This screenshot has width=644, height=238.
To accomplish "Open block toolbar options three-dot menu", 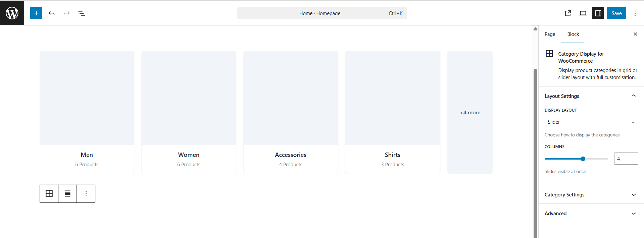I will coord(86,194).
